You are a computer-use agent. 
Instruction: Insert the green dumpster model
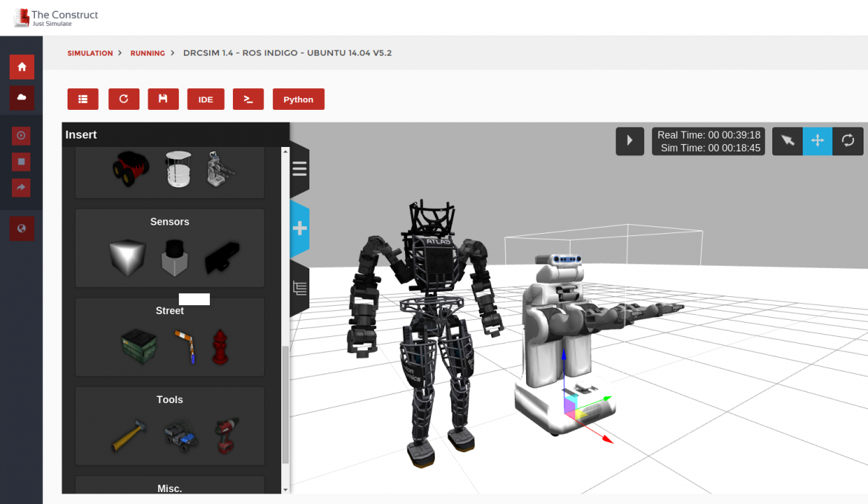(x=139, y=346)
